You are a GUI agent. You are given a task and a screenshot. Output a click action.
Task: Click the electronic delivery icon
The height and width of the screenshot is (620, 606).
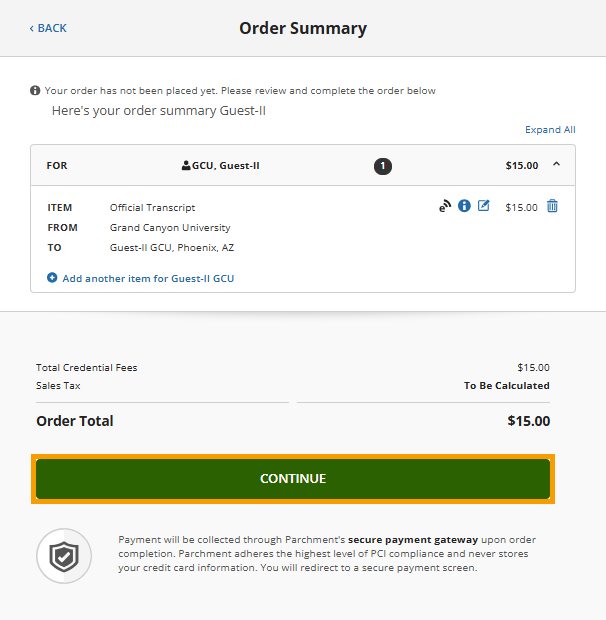tap(445, 206)
